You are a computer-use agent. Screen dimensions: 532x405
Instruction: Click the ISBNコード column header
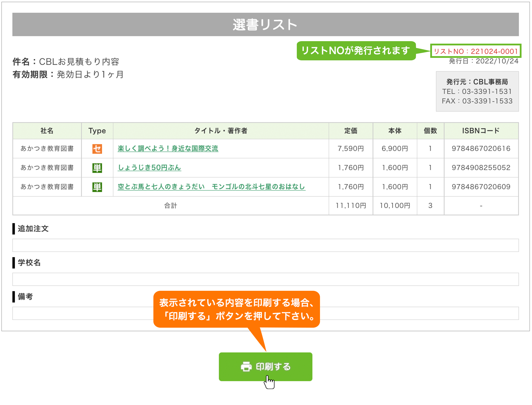pos(481,131)
